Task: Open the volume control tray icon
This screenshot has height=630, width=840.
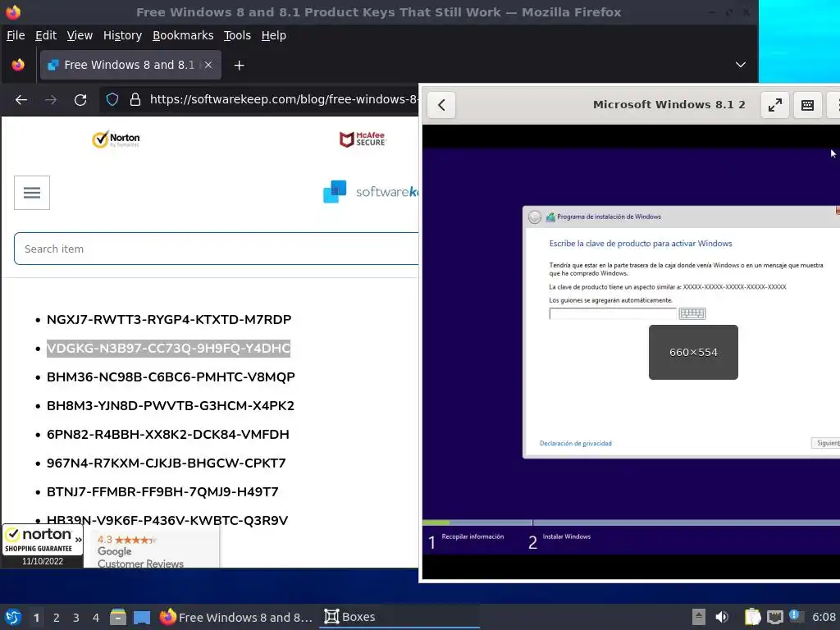Action: pos(722,617)
